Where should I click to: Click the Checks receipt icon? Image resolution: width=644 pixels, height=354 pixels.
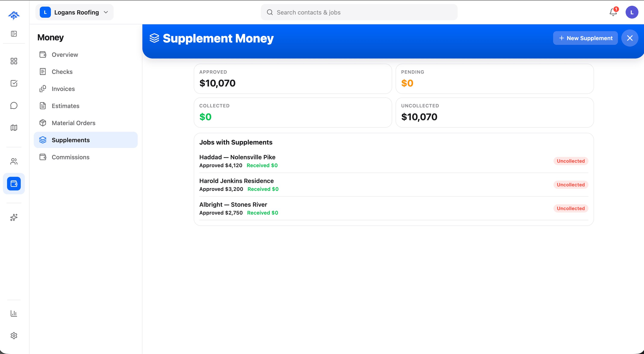click(x=43, y=72)
